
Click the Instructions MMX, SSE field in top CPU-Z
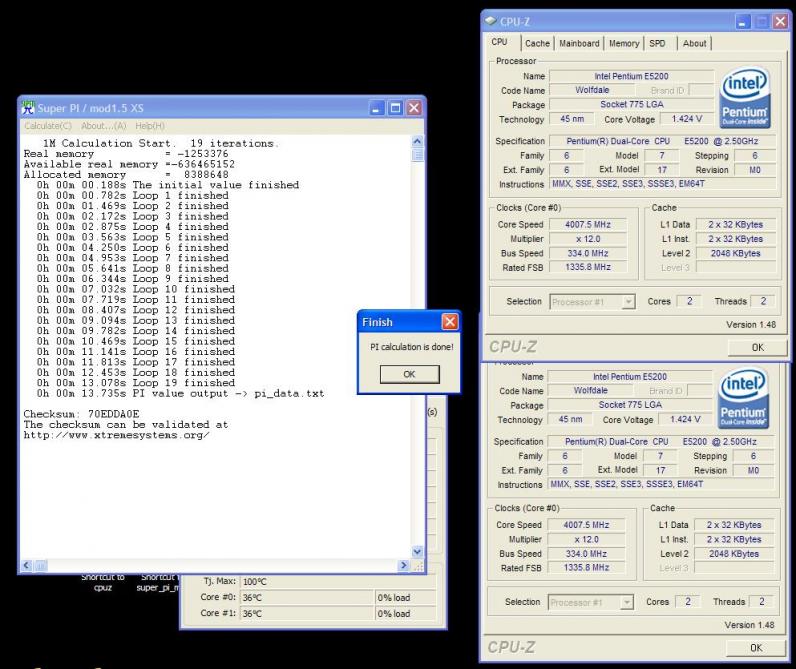(664, 184)
